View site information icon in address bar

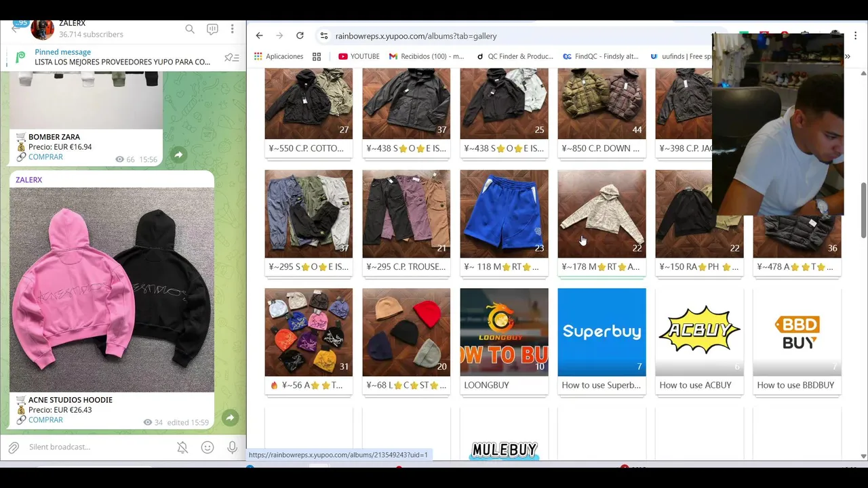pyautogui.click(x=324, y=36)
